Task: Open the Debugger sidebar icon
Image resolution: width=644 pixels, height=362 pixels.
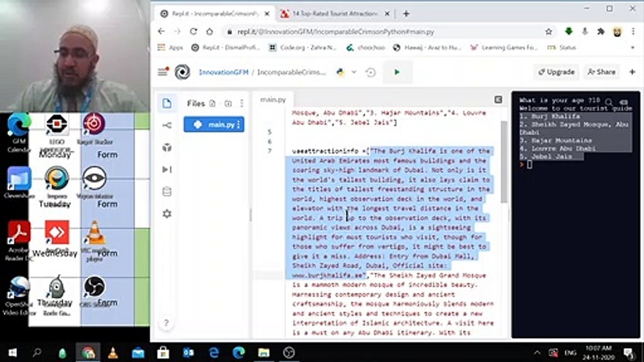Action: [x=167, y=169]
